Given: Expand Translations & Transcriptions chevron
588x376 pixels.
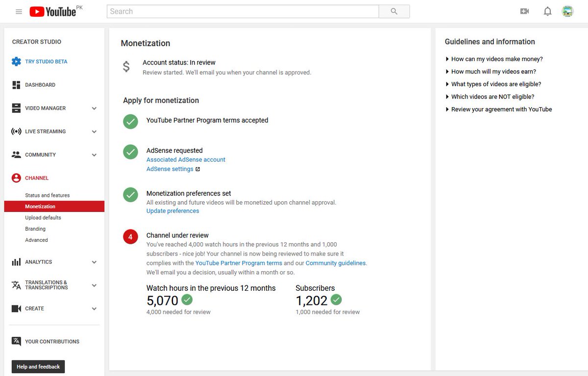Looking at the screenshot, I should (x=94, y=285).
